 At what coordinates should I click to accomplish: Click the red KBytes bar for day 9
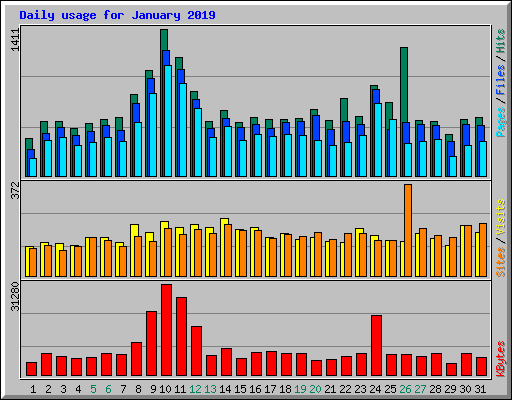click(151, 343)
